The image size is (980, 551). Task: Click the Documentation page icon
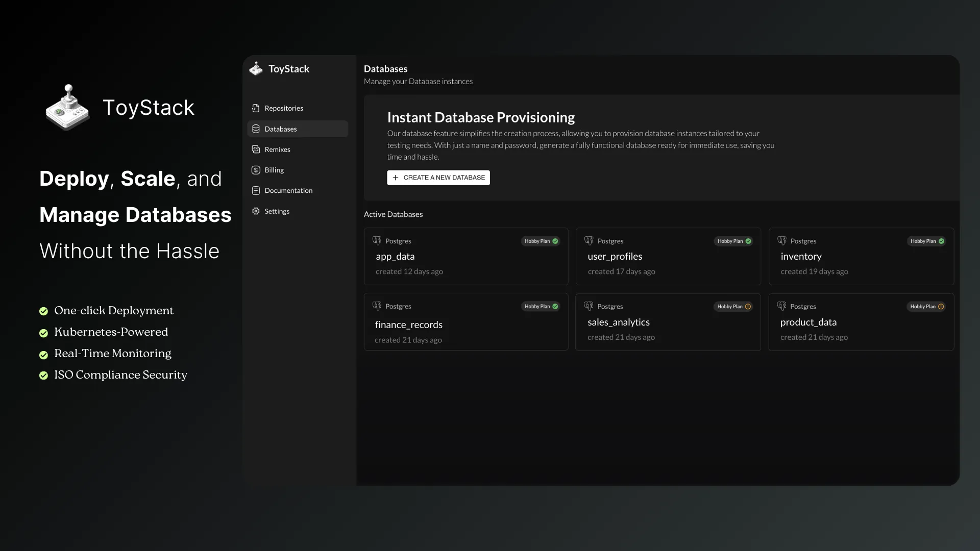256,190
